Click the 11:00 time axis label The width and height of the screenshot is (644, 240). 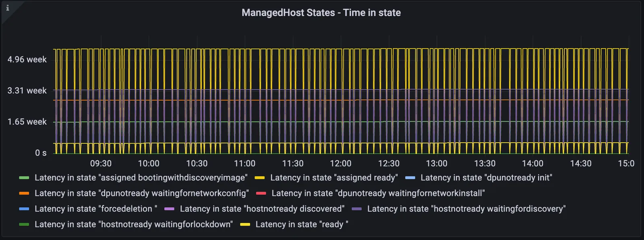(245, 164)
